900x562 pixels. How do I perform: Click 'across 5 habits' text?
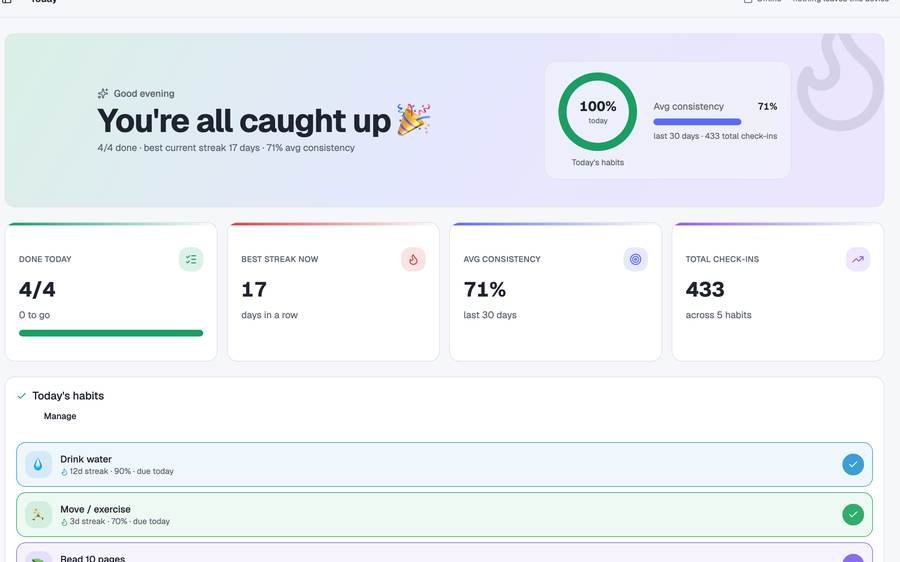[718, 315]
